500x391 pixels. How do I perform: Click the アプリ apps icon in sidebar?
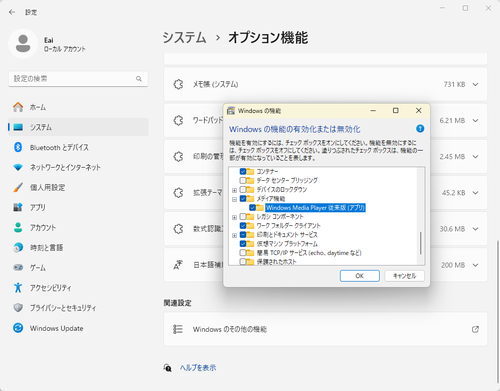tap(18, 207)
